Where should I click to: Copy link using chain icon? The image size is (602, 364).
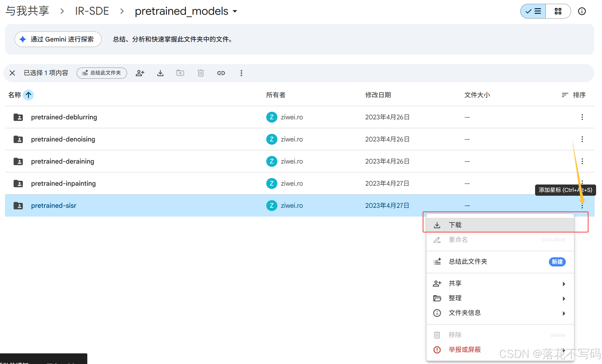[221, 73]
